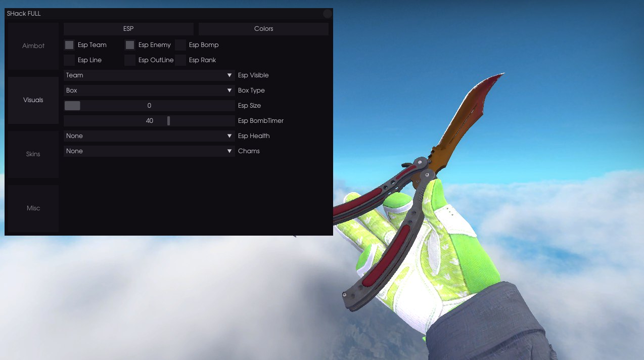
Task: Enable the Esp OutLine checkbox
Action: [x=130, y=60]
